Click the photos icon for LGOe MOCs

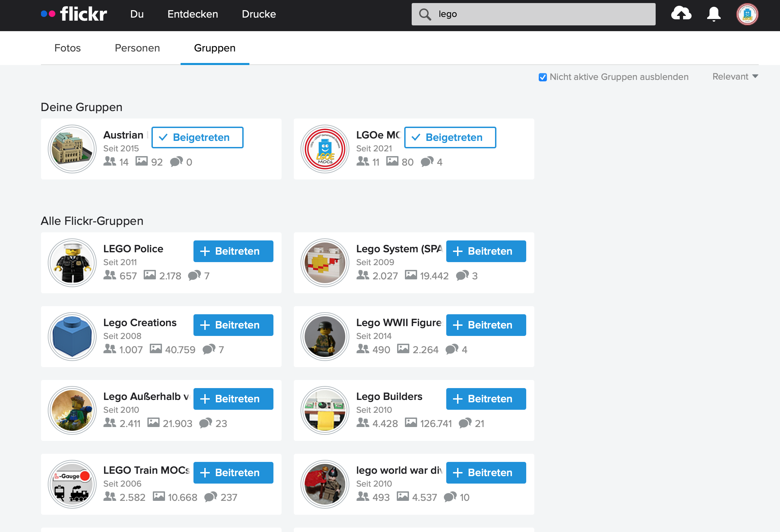392,161
